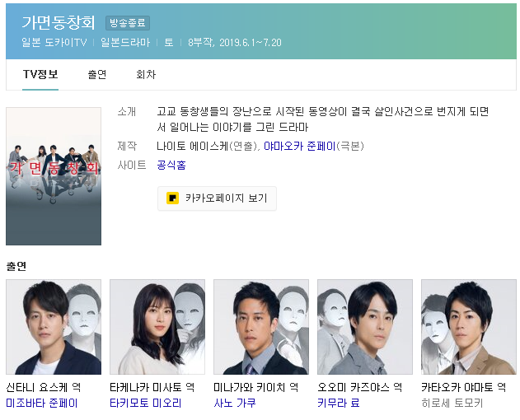The image size is (520, 420).
Task: Click the 오오미 카즈야스 cast photo
Action: tap(365, 327)
